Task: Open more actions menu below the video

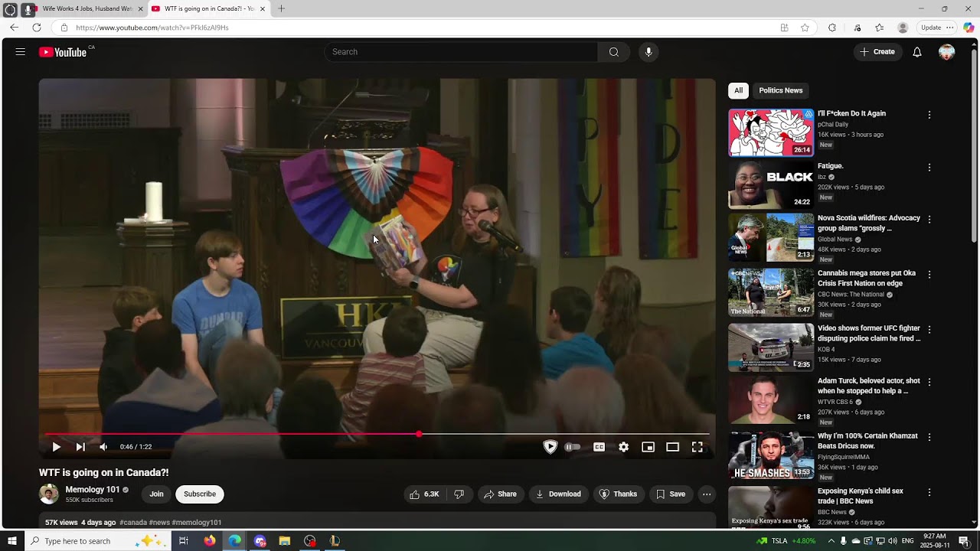Action: tap(707, 494)
